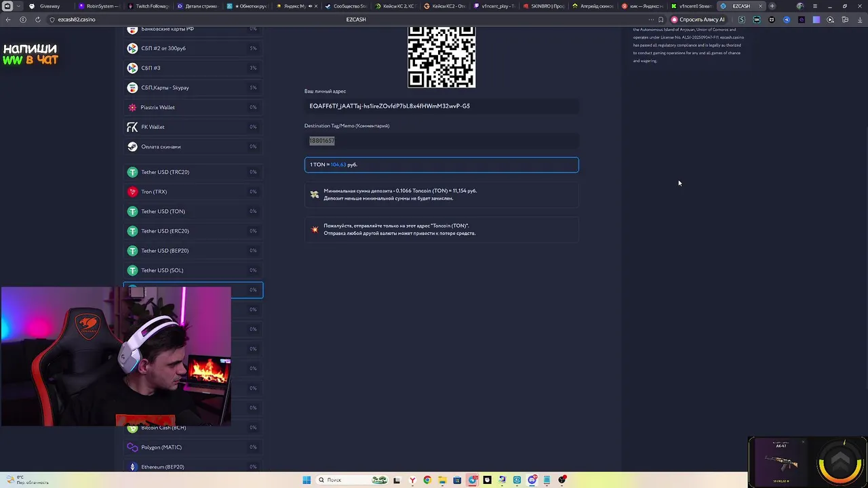This screenshot has height=488, width=868.
Task: Open Notepad app from taskbar
Action: pyautogui.click(x=547, y=480)
